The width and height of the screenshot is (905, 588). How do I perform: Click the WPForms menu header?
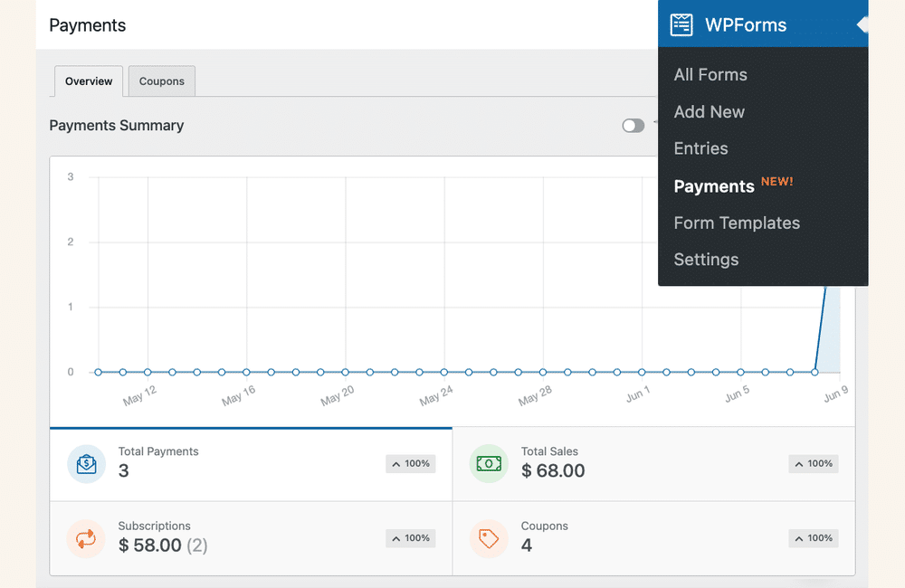[763, 24]
